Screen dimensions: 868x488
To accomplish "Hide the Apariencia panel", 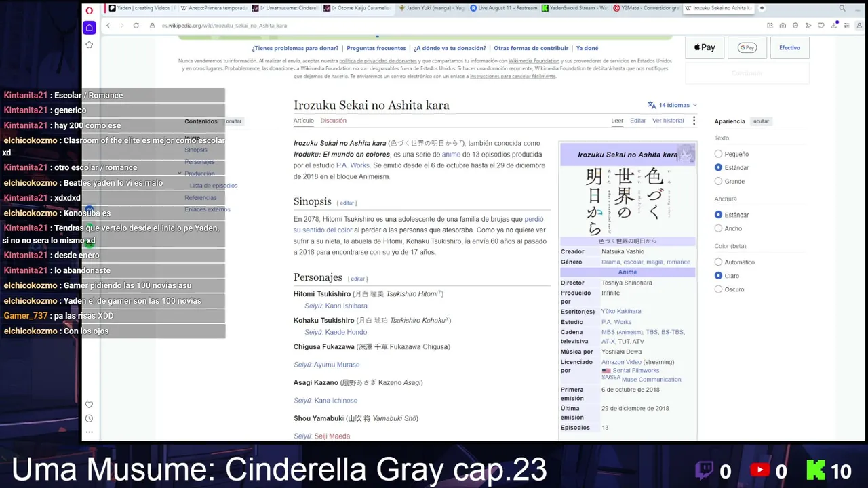I will (x=761, y=121).
